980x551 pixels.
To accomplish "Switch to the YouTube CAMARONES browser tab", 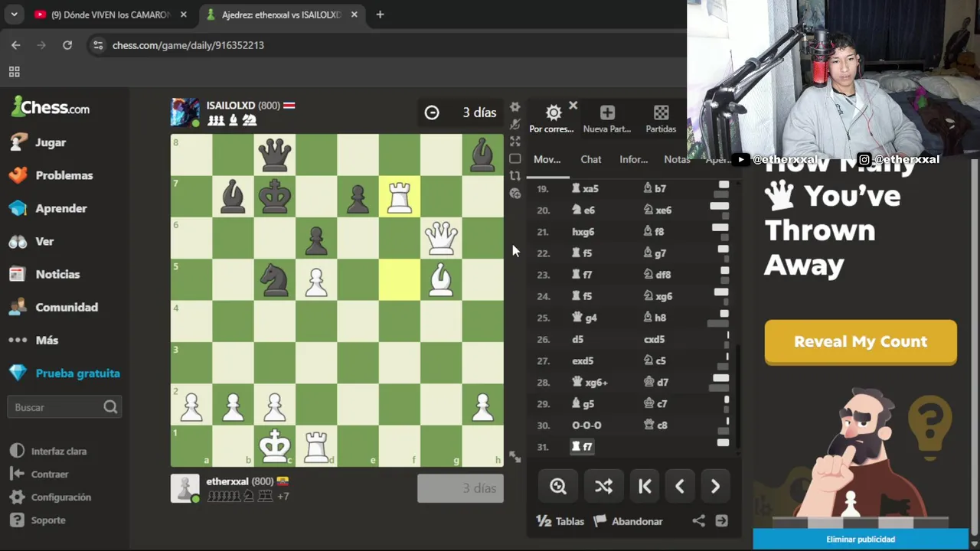I will point(110,15).
